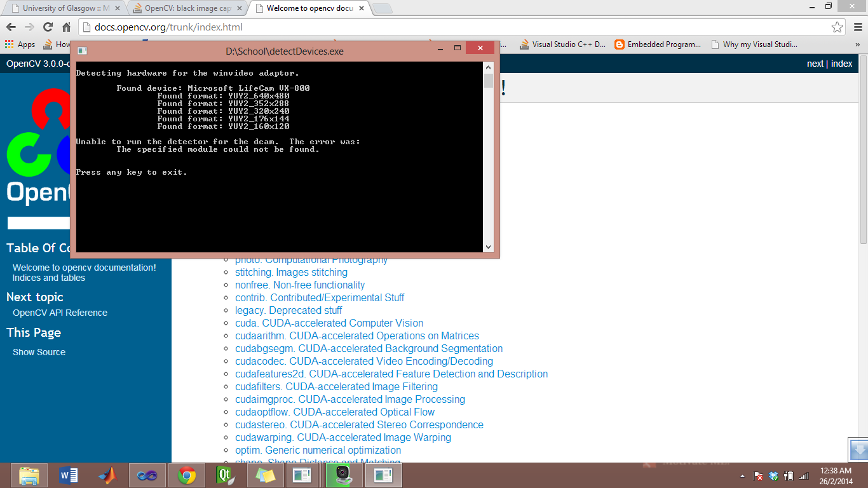Open the Apps bookmarks shortcut
This screenshot has width=868, height=488.
(x=20, y=44)
